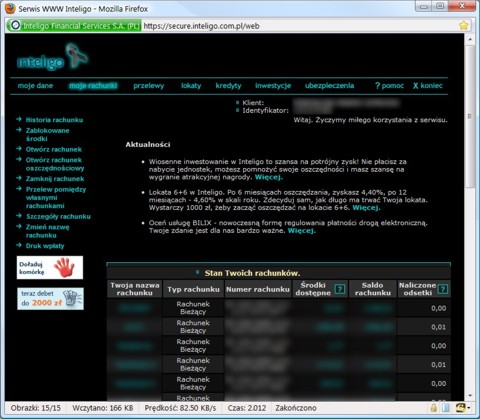The height and width of the screenshot is (419, 480).
Task: Click Czas: 2.012 in status bar
Action: pos(247,408)
